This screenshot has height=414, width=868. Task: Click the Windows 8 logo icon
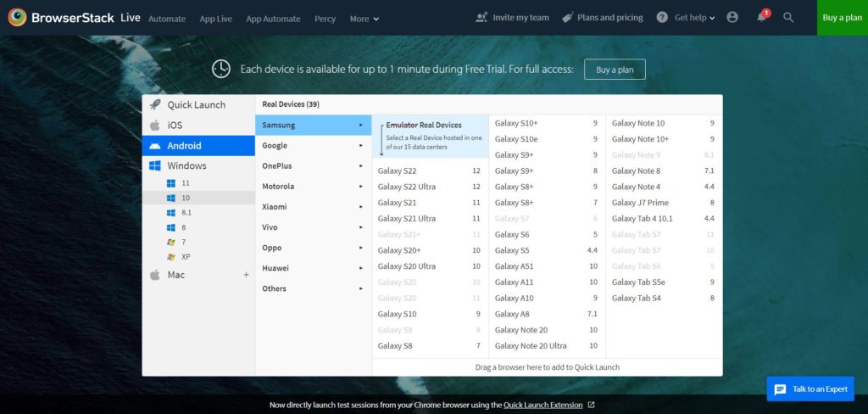pyautogui.click(x=171, y=227)
